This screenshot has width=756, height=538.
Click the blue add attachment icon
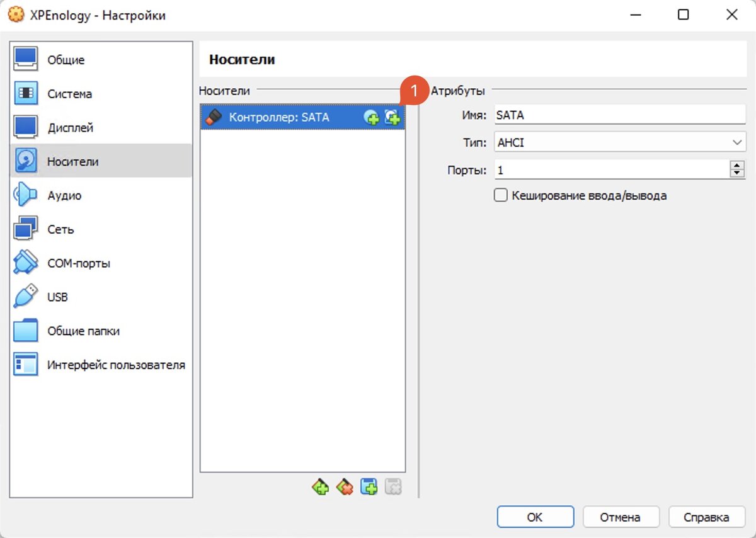369,486
